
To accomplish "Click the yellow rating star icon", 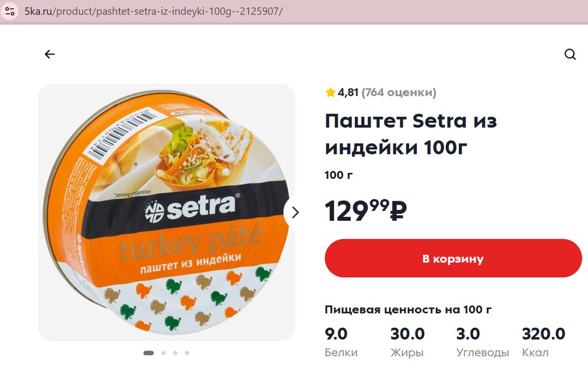I will [x=330, y=92].
